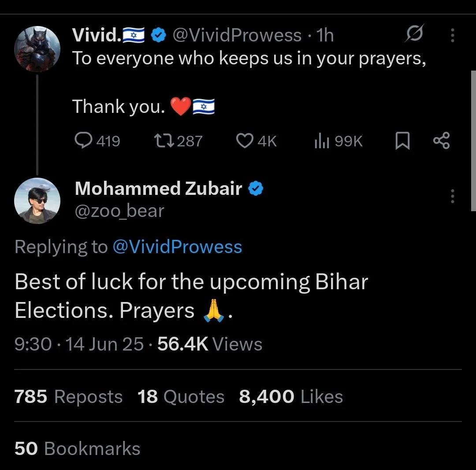Click Vivid's blue verified badge
Viewport: 476px width, 470px height.
158,35
